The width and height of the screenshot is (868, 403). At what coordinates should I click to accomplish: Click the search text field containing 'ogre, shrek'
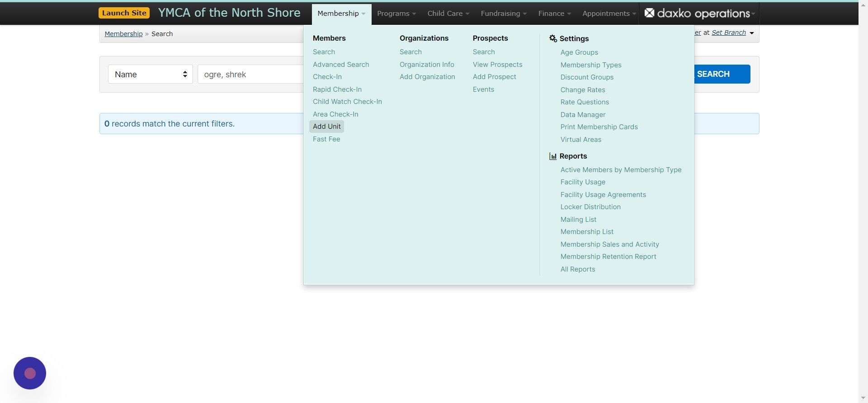pyautogui.click(x=251, y=74)
